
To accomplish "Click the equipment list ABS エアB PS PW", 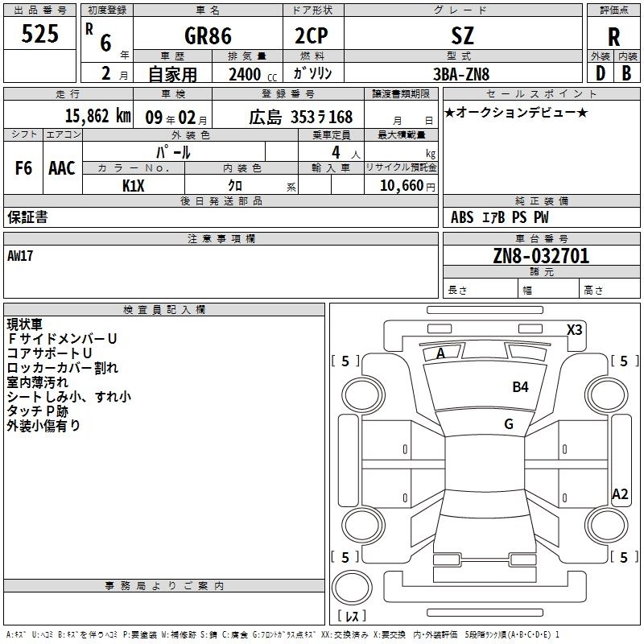I will click(x=499, y=217).
